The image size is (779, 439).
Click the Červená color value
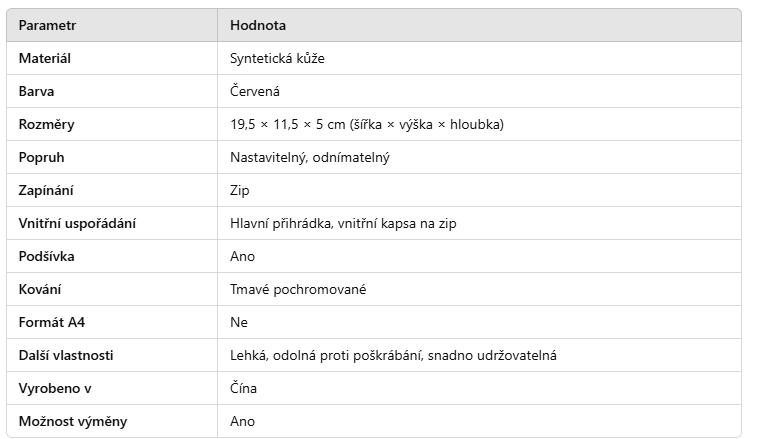(255, 91)
